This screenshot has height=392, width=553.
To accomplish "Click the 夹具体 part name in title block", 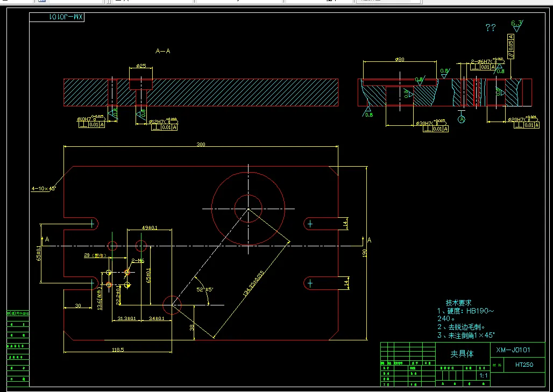I will (x=462, y=354).
